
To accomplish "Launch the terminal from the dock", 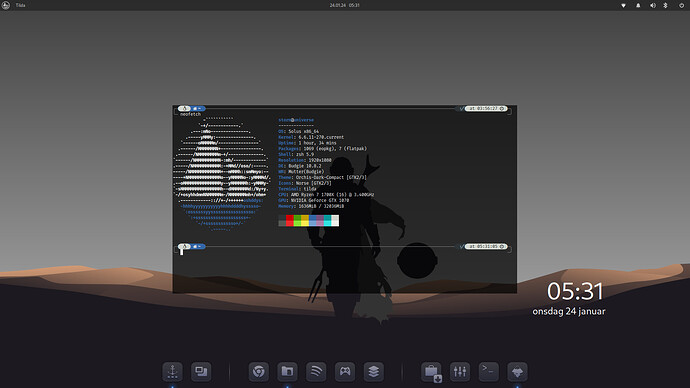I will pyautogui.click(x=488, y=372).
